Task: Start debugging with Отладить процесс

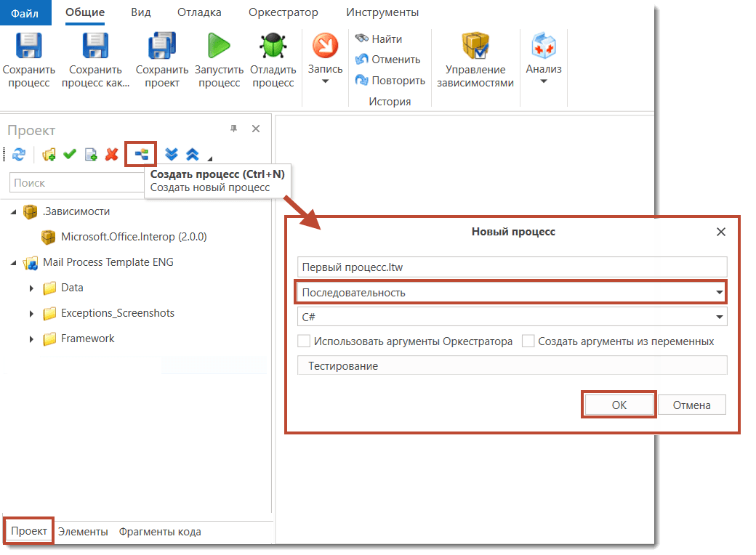Action: click(x=273, y=48)
